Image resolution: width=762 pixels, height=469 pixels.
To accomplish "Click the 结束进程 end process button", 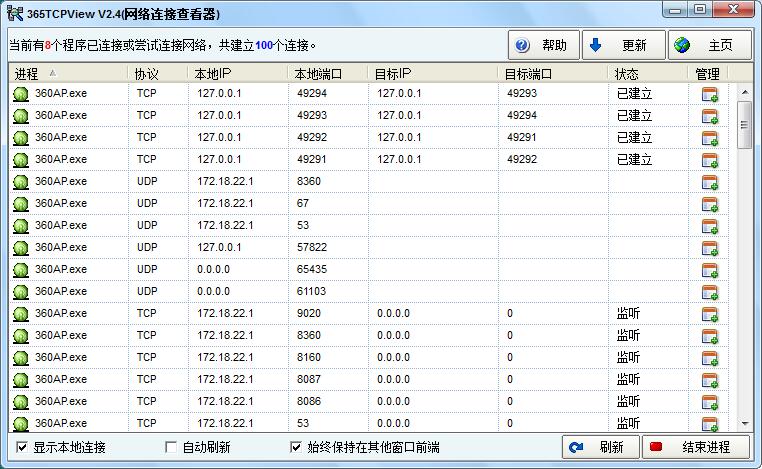I will pos(696,447).
